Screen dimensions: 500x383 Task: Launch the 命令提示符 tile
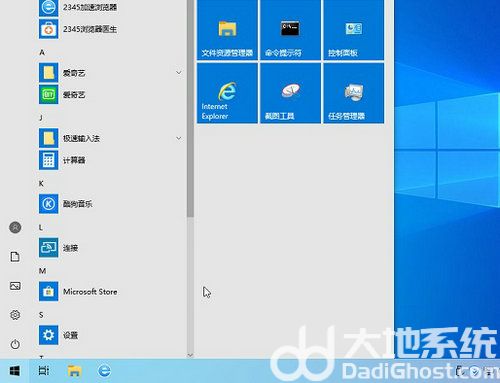click(x=290, y=30)
